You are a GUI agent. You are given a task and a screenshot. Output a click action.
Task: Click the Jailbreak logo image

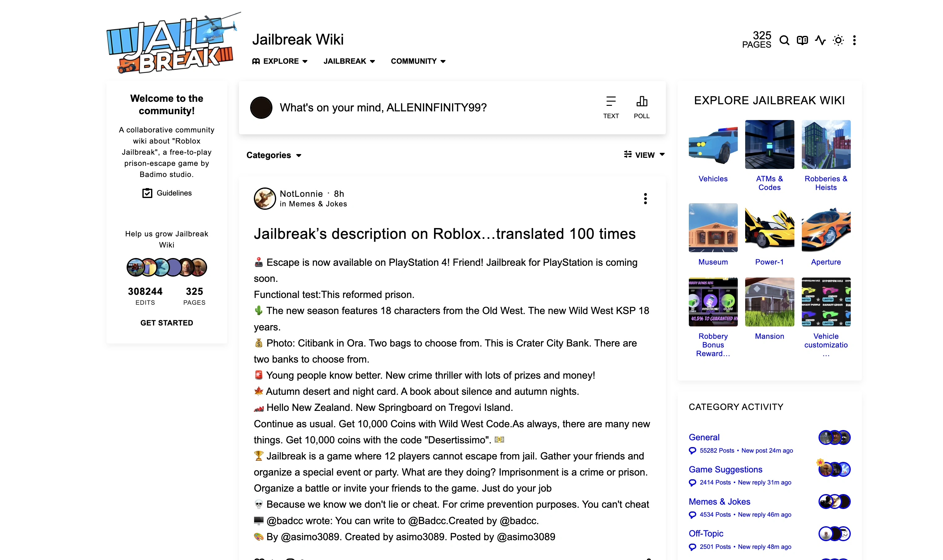point(172,43)
